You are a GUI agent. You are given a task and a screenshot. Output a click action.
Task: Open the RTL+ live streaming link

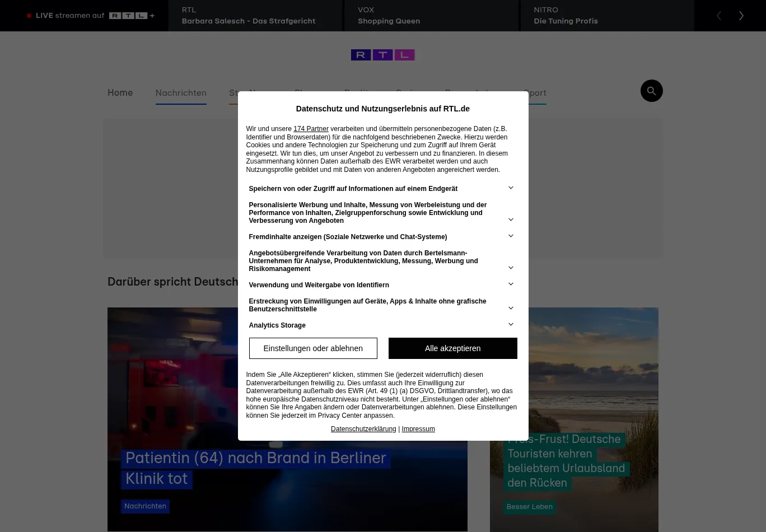[x=91, y=16]
